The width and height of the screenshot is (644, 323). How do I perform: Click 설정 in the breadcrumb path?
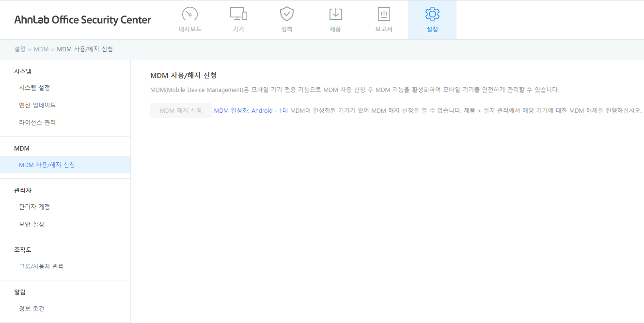[x=20, y=49]
